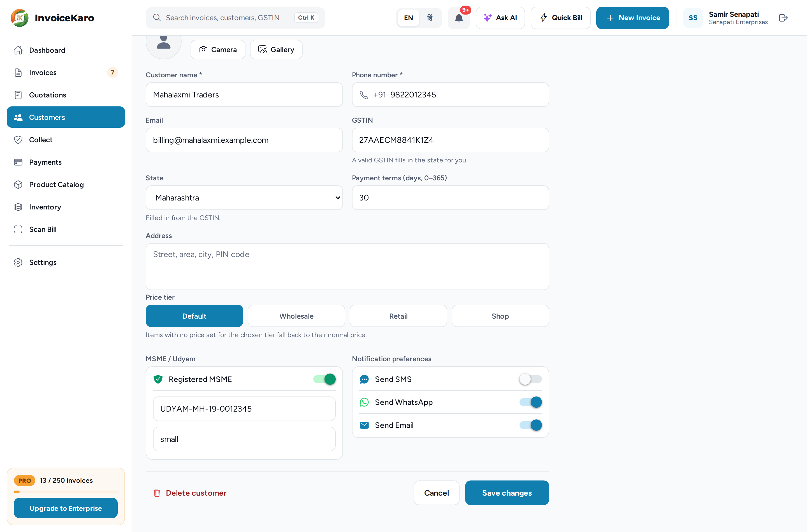Click the Cancel button
807x532 pixels.
(x=436, y=493)
